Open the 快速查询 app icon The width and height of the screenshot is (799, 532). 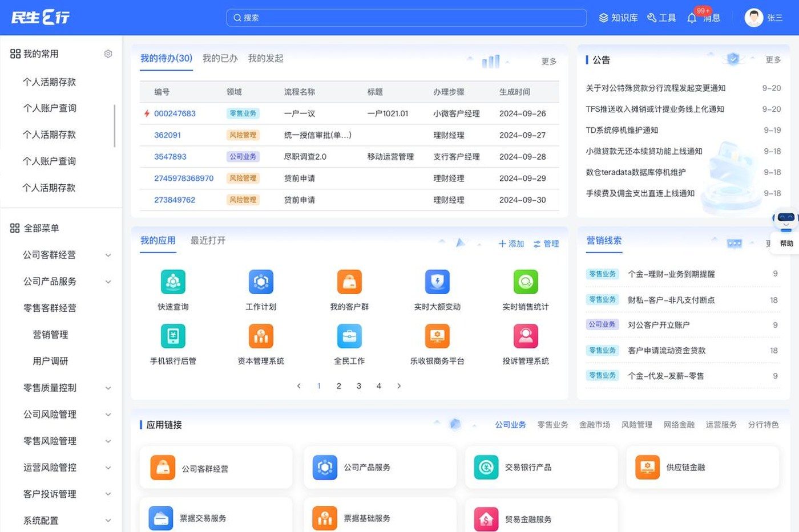(x=173, y=282)
